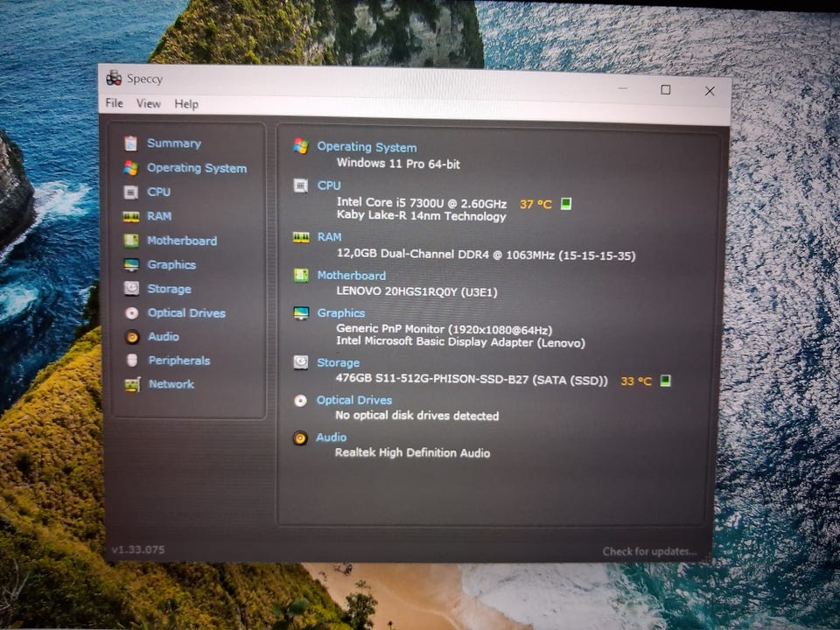840x630 pixels.
Task: Open the Storage heading link in summary
Action: [338, 363]
